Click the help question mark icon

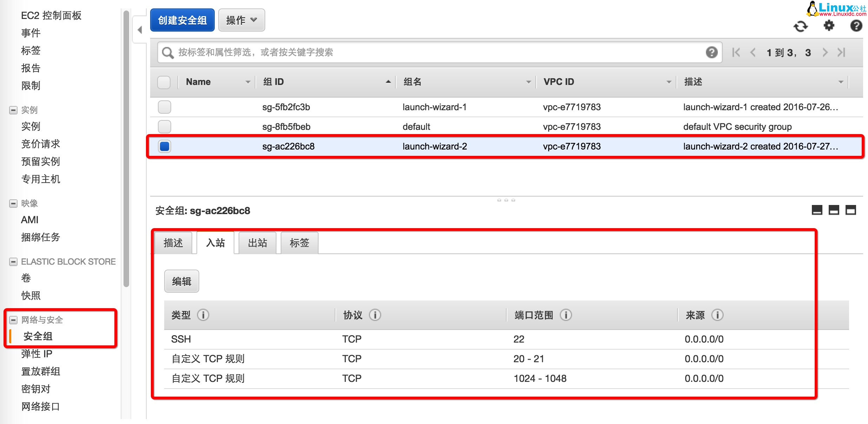click(x=856, y=26)
